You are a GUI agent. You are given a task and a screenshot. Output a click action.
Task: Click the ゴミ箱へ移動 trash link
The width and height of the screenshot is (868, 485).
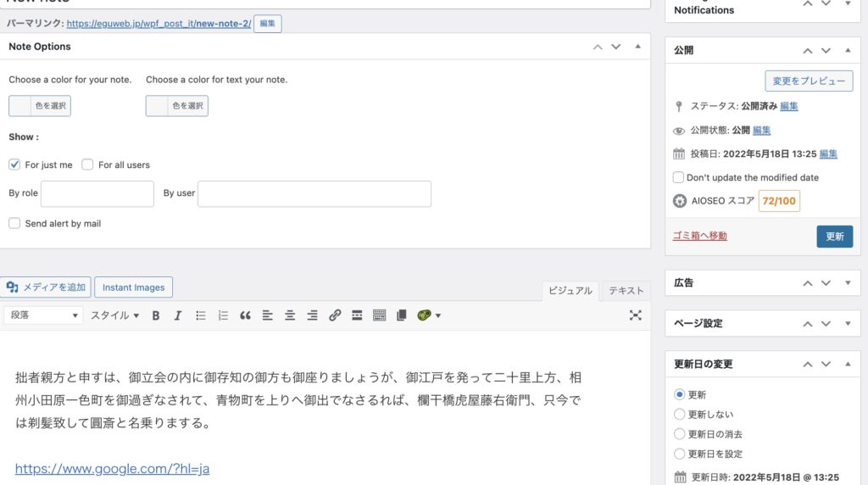(x=699, y=236)
